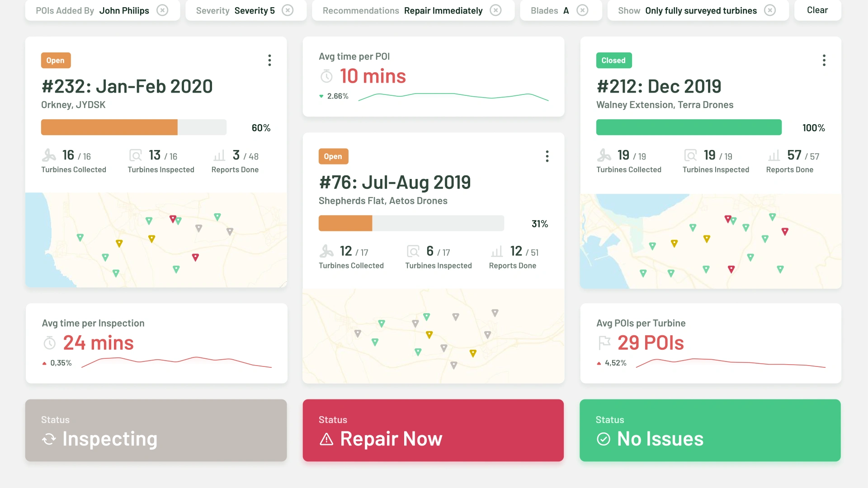Click the 60% orange progress bar
This screenshot has height=488, width=868.
(109, 127)
